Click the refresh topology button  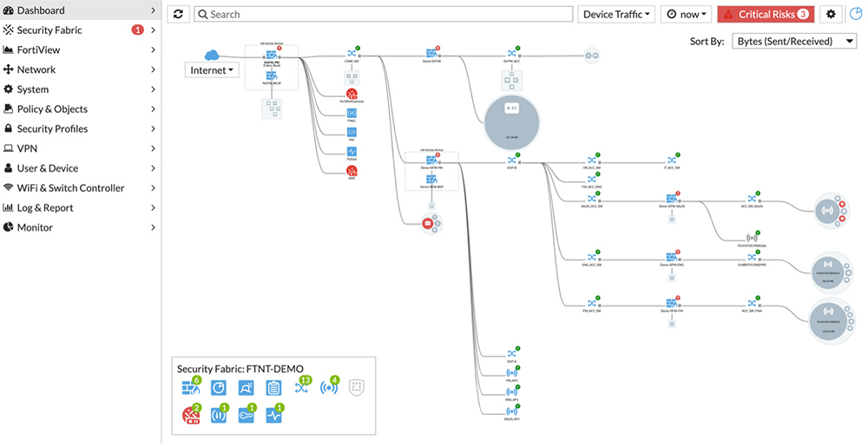pos(178,15)
